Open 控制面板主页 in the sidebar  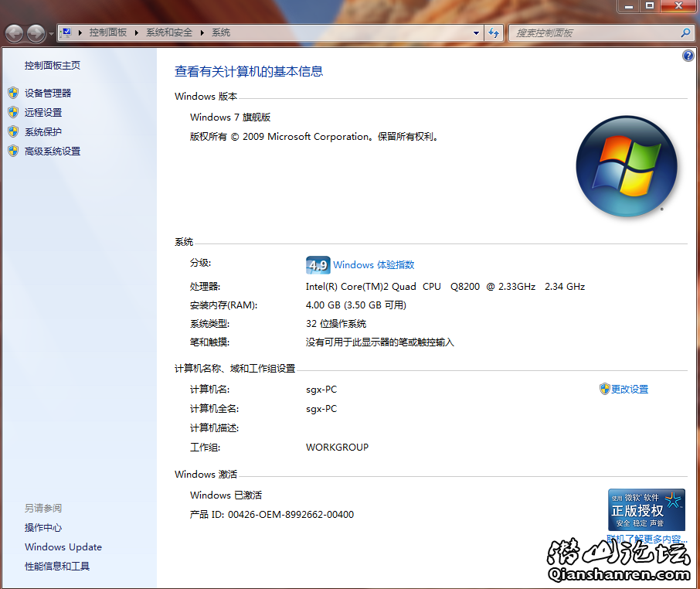coord(53,66)
